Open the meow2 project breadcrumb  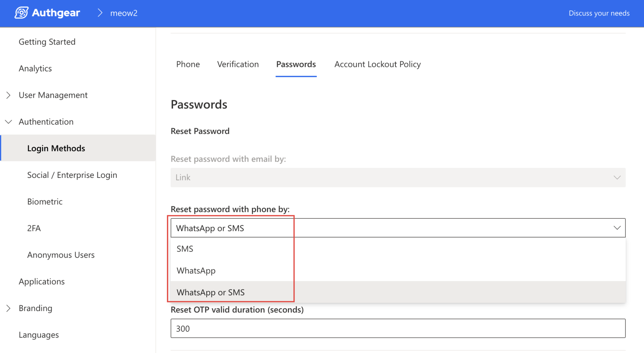click(x=124, y=13)
